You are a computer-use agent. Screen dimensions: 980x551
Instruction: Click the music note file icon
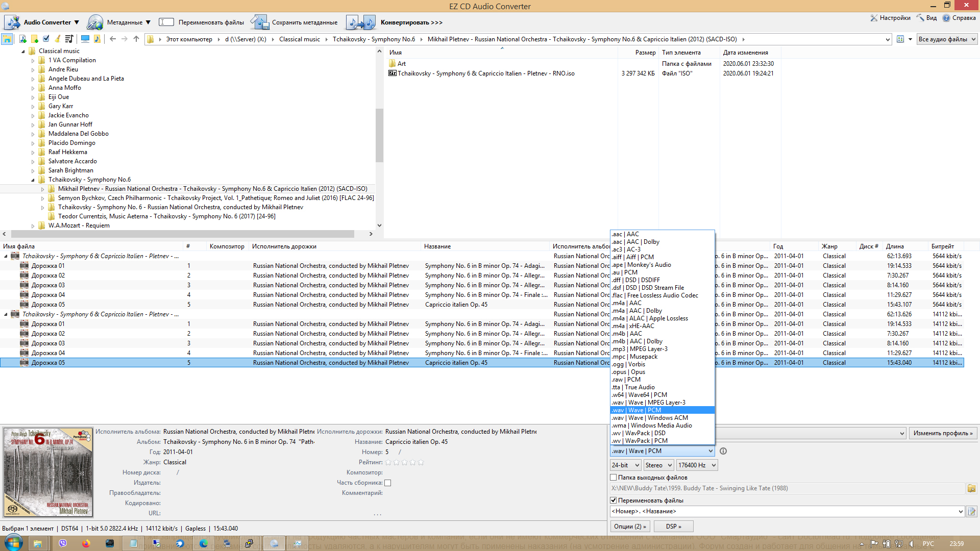pyautogui.click(x=97, y=39)
